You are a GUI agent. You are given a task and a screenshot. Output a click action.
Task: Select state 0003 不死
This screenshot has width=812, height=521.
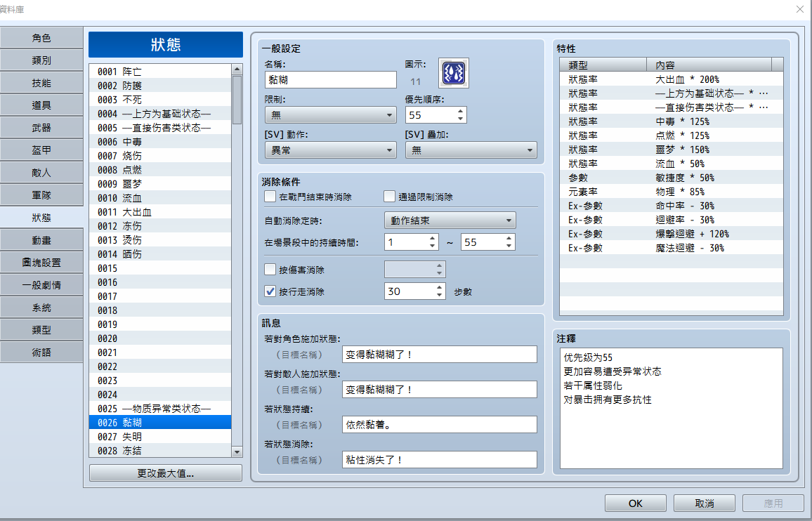pyautogui.click(x=160, y=100)
